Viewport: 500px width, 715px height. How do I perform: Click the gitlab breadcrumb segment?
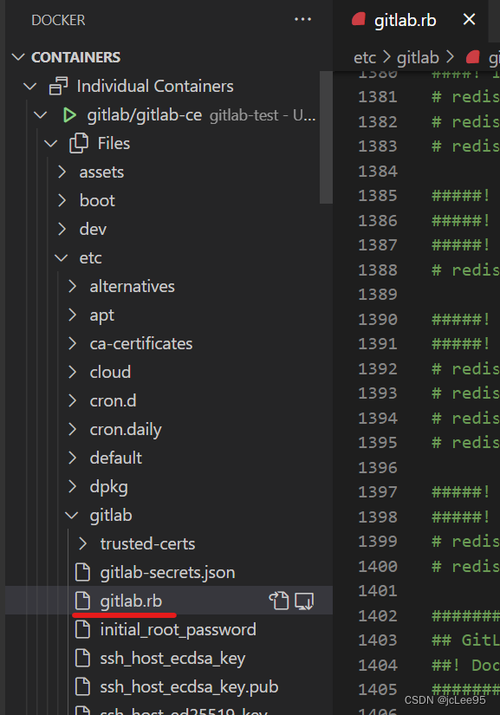pos(418,57)
